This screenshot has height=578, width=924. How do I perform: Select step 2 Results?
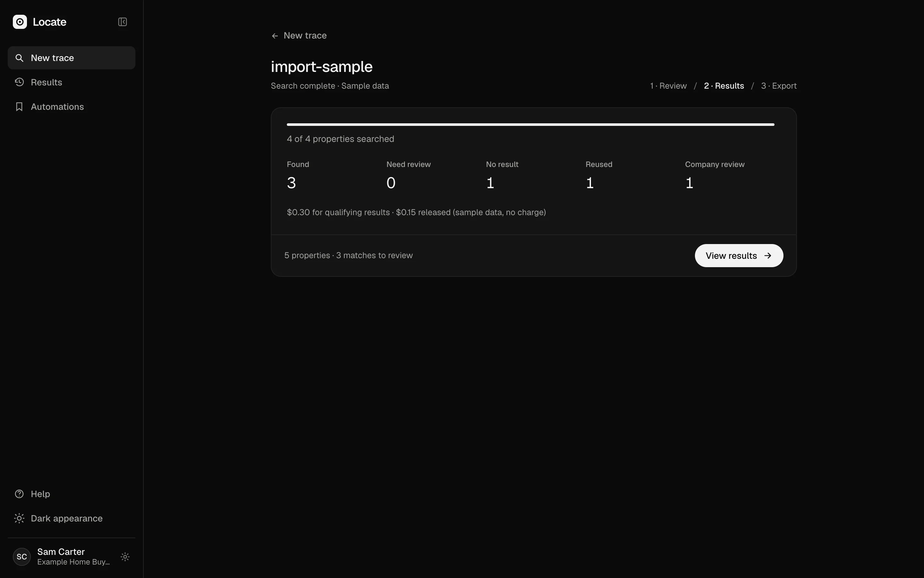[x=724, y=86]
